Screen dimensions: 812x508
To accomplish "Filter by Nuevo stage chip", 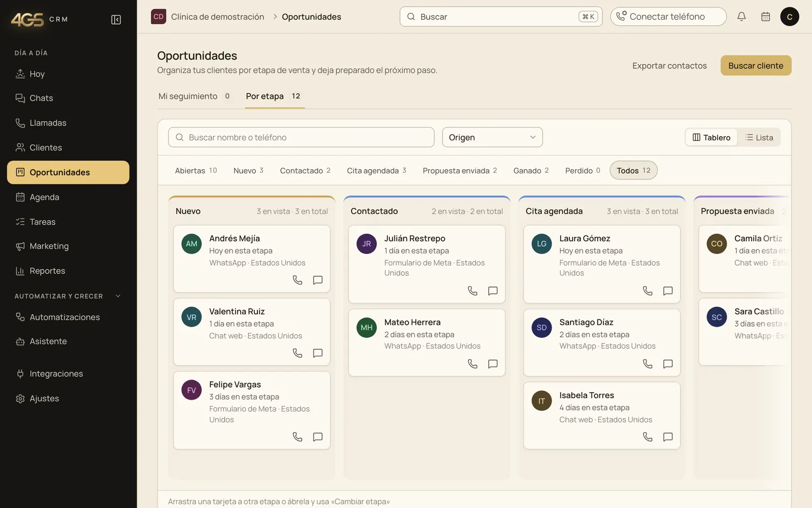I will (248, 171).
